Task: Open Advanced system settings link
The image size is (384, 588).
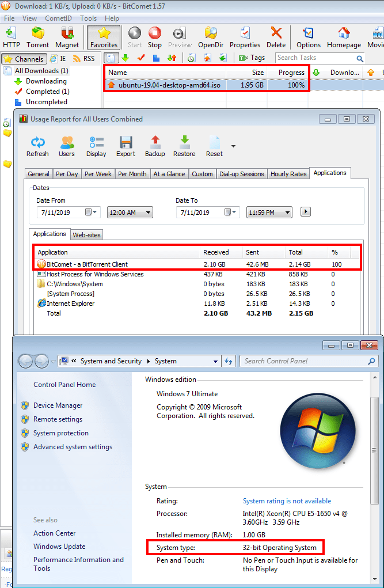Action: (x=73, y=447)
